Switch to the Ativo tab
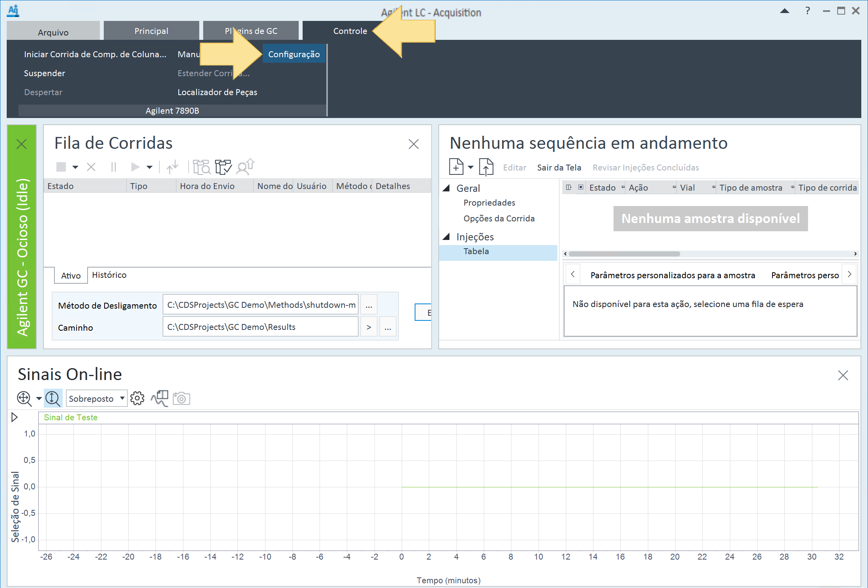The height and width of the screenshot is (588, 868). [71, 275]
